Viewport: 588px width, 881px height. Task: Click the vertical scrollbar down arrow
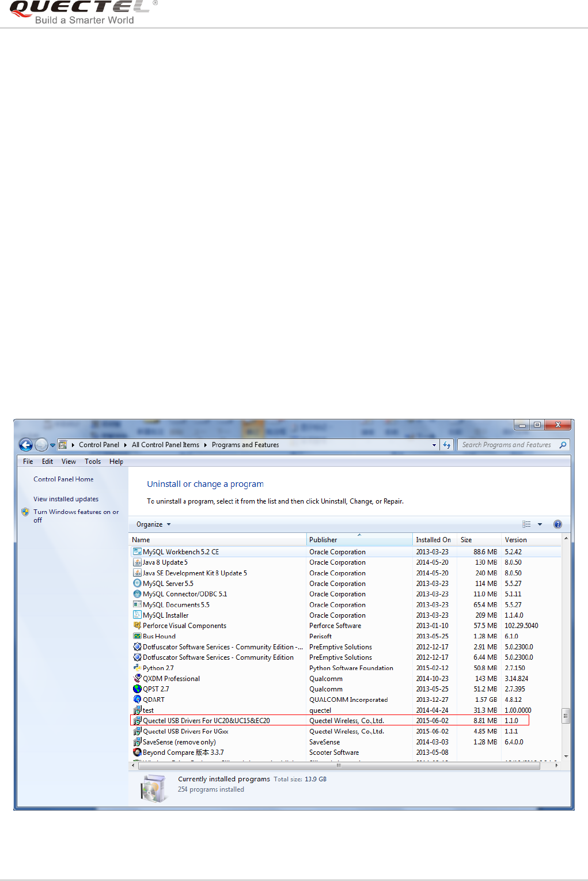566,756
